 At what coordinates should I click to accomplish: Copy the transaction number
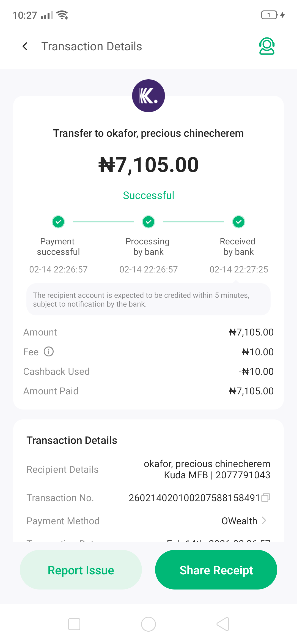tap(266, 498)
